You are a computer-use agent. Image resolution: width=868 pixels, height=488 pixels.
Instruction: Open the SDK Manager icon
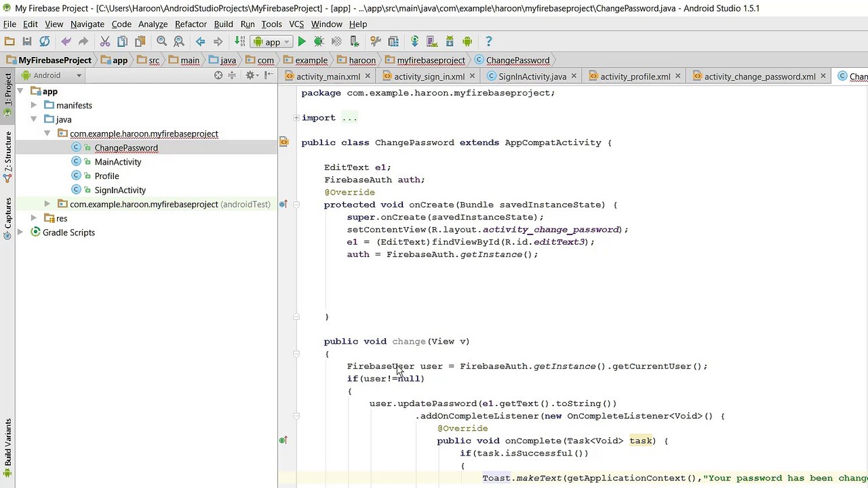(x=449, y=42)
